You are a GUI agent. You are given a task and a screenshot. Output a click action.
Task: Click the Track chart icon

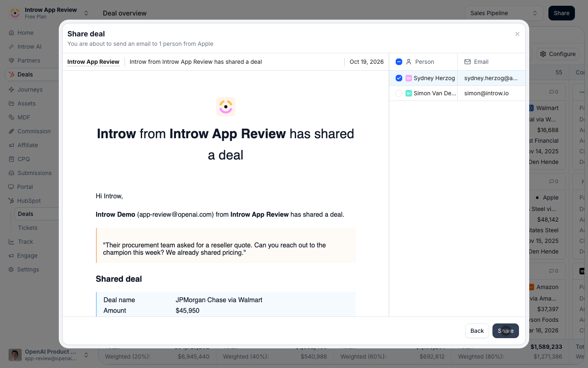point(11,242)
